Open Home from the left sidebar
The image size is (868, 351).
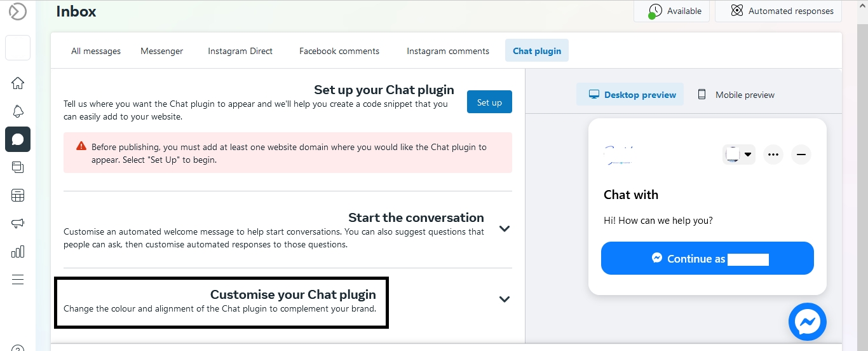pos(18,83)
